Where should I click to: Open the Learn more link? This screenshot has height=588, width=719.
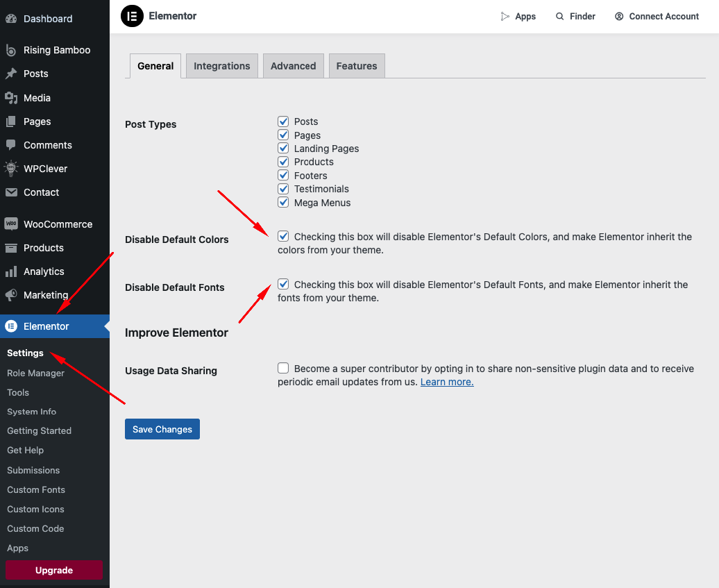point(447,382)
